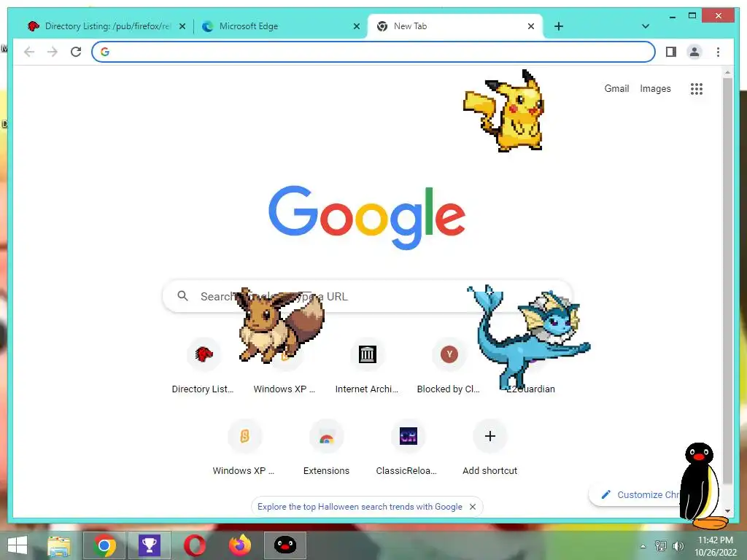This screenshot has width=747, height=560.
Task: Click the scrollbar down arrow
Action: [x=727, y=511]
